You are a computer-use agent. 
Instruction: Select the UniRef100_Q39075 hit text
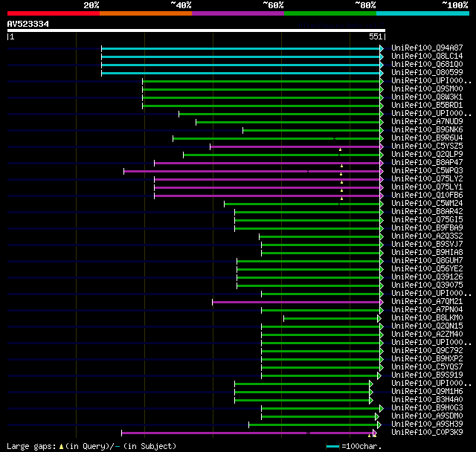tap(427, 285)
